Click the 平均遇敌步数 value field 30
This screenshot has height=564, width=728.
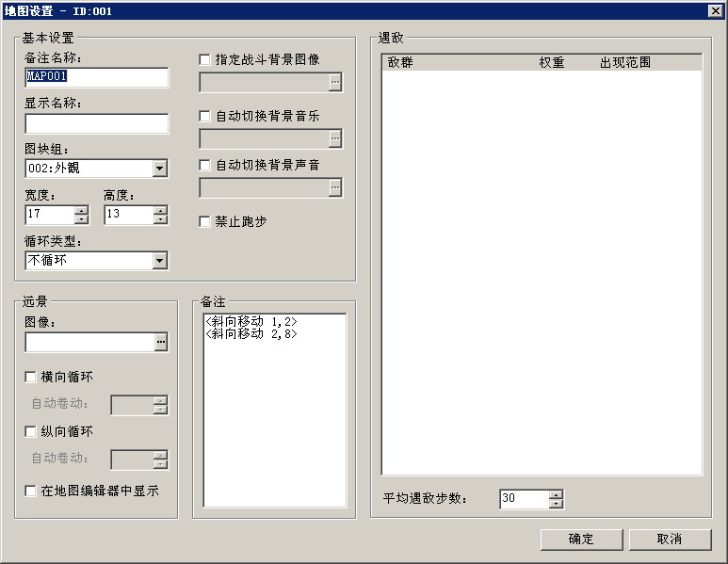(x=525, y=499)
